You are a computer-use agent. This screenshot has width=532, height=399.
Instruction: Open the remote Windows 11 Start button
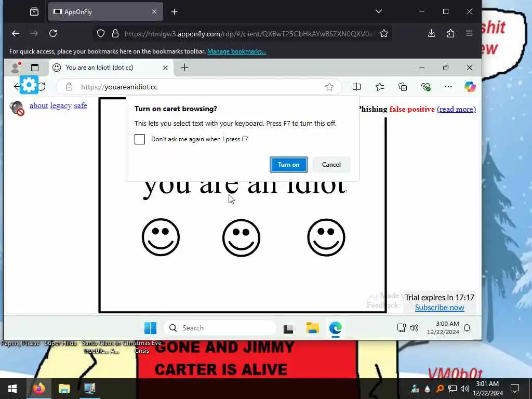[150, 328]
